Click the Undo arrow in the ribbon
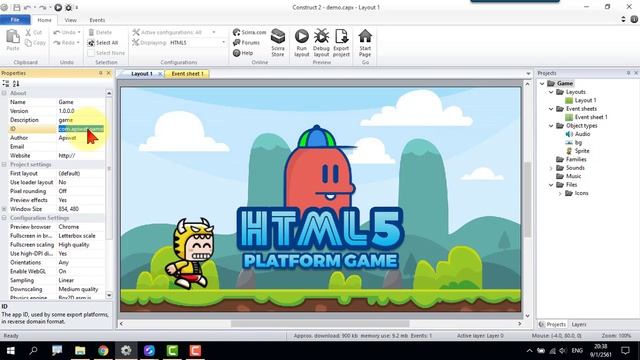Screen dimensions: 640x360 pos(57,32)
